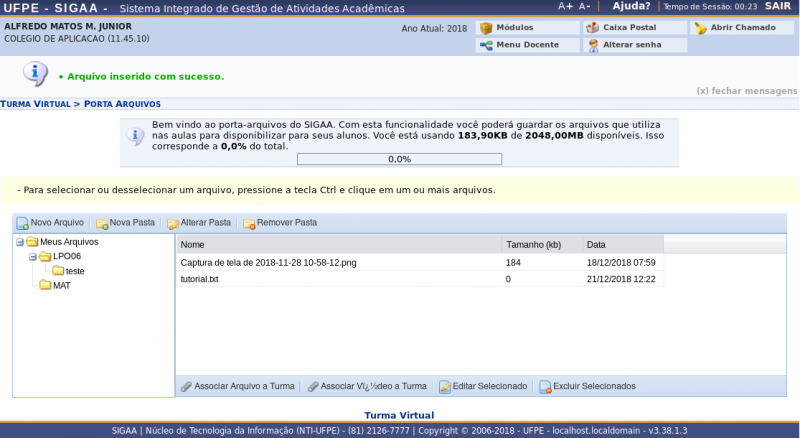Click the Associar Arquivo a Turma icon
The width and height of the screenshot is (800, 438).
click(186, 386)
